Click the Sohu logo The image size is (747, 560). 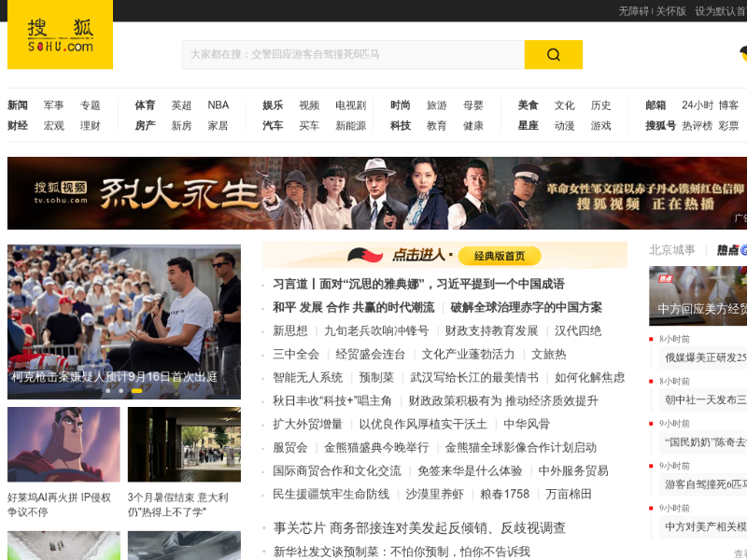[60, 35]
